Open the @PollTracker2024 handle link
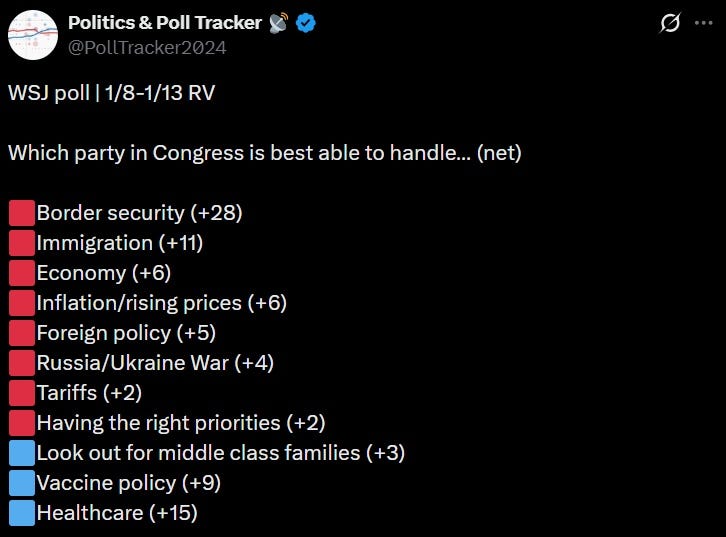 click(x=147, y=48)
